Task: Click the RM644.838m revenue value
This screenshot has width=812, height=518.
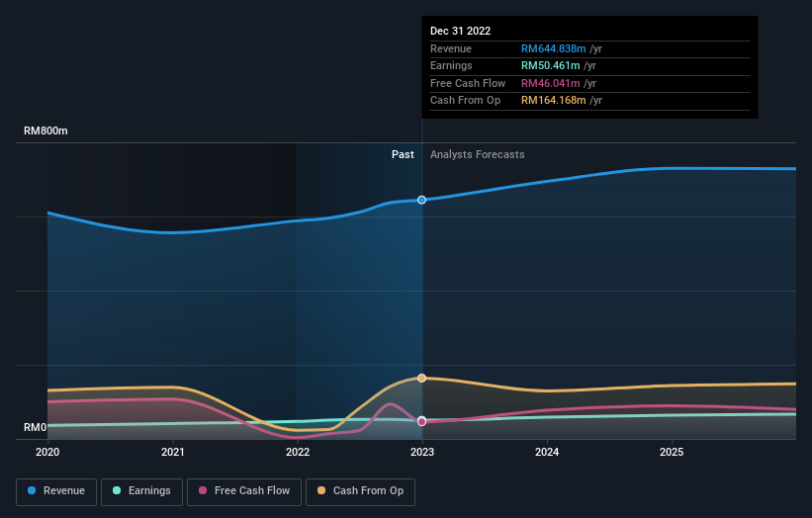Action: 553,48
